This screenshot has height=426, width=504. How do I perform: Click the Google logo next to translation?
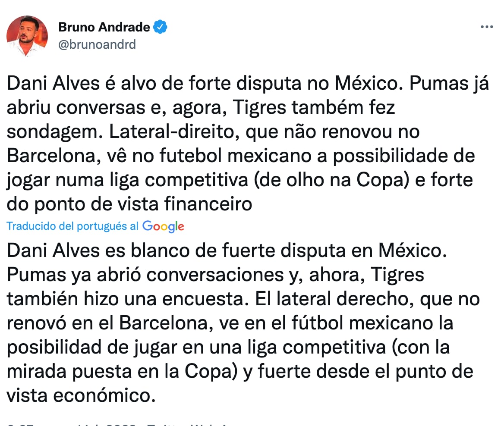(163, 226)
